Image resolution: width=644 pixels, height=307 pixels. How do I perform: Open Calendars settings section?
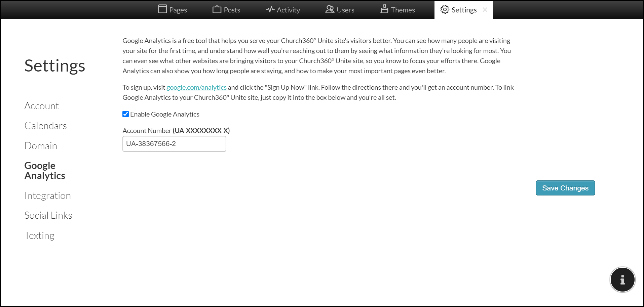pyautogui.click(x=46, y=126)
